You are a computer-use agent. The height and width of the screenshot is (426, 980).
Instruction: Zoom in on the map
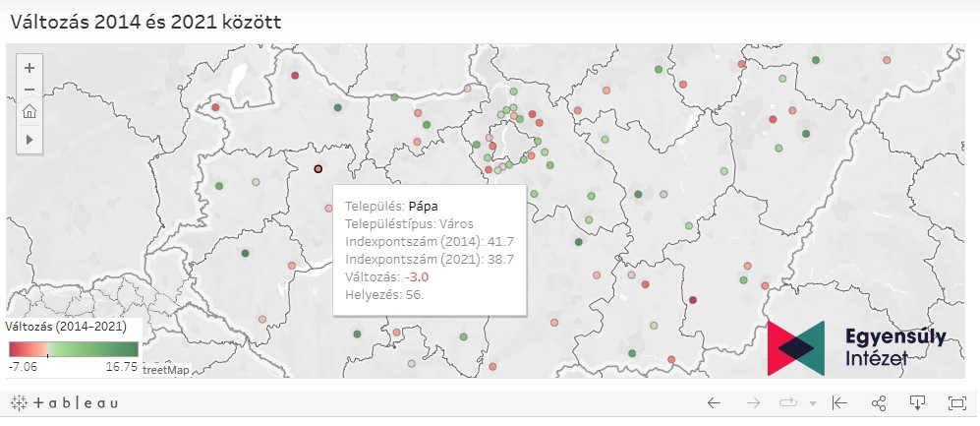[x=29, y=68]
